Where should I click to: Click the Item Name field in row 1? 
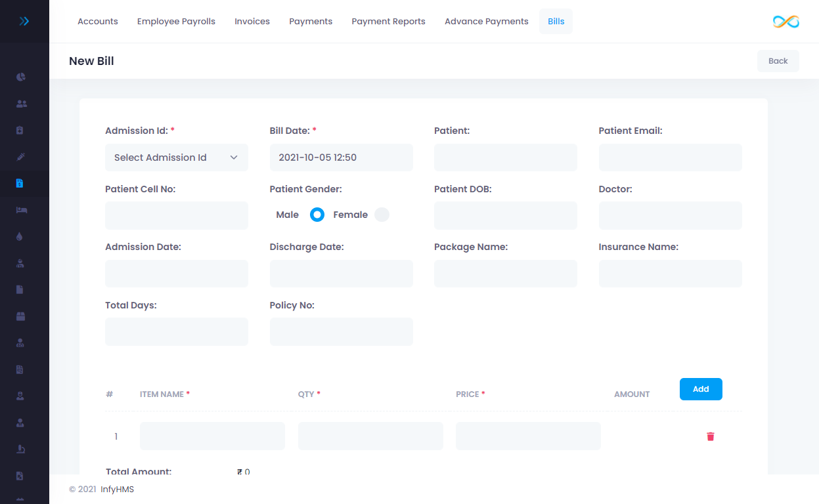pyautogui.click(x=212, y=436)
